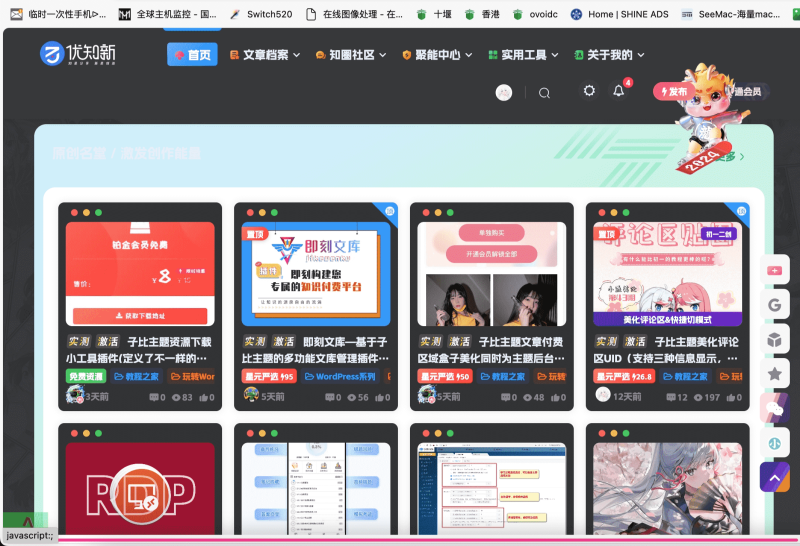Open the WeChat icon in sidebar
This screenshot has height=546, width=800.
coord(774,408)
